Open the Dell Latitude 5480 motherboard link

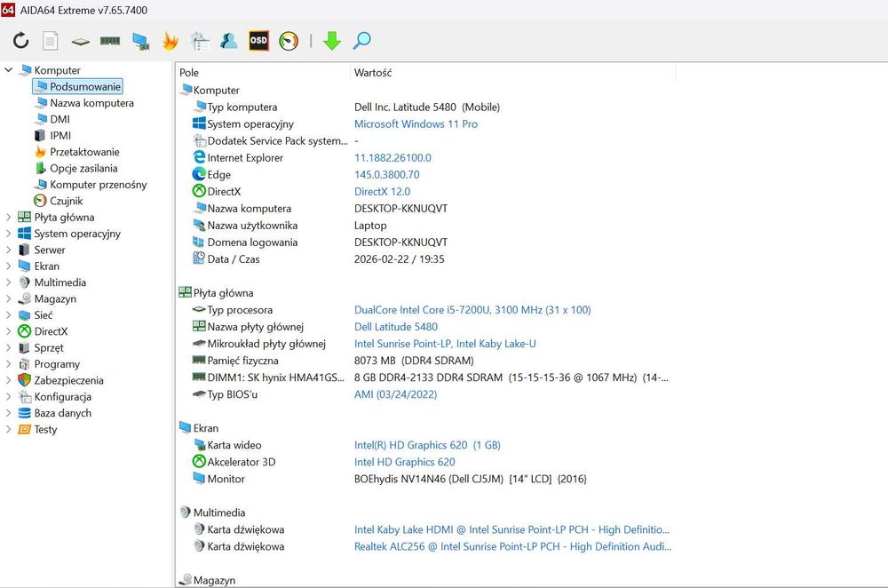pyautogui.click(x=396, y=327)
